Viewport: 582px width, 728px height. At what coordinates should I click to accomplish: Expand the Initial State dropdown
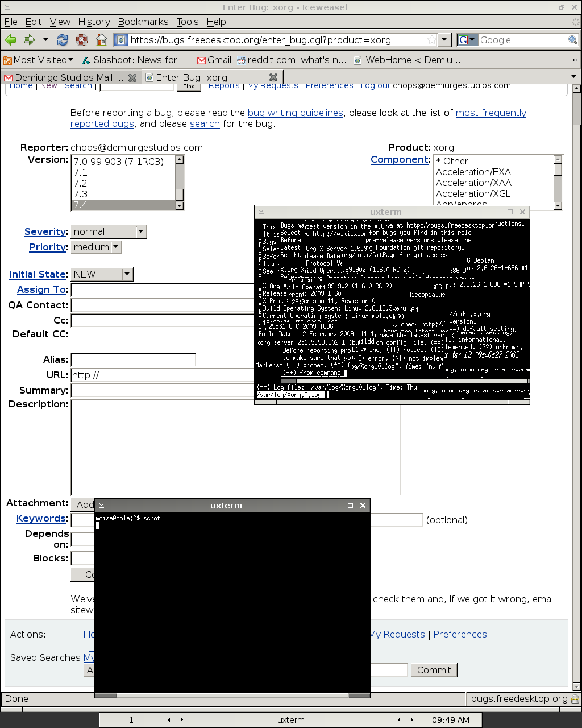(x=127, y=274)
